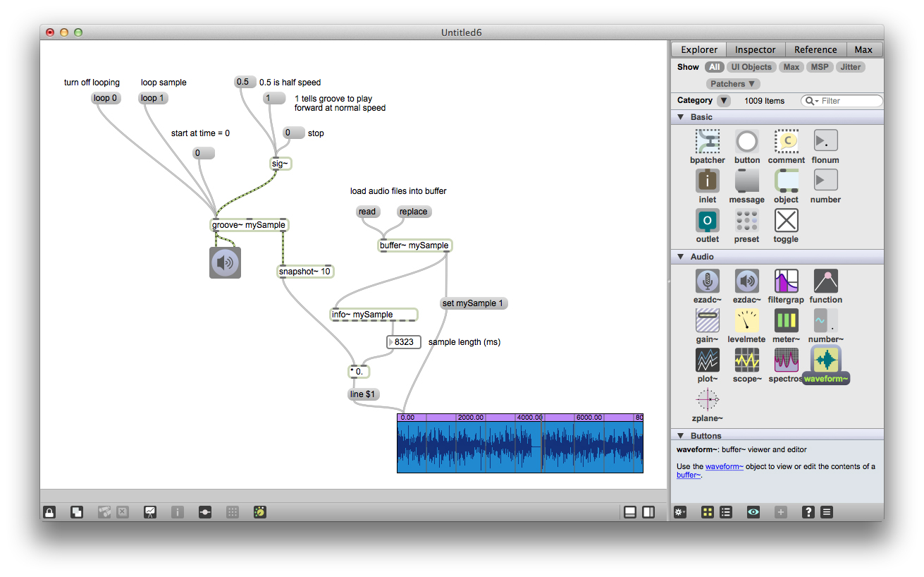Pick the comment object icon
The width and height of the screenshot is (924, 577).
click(787, 142)
